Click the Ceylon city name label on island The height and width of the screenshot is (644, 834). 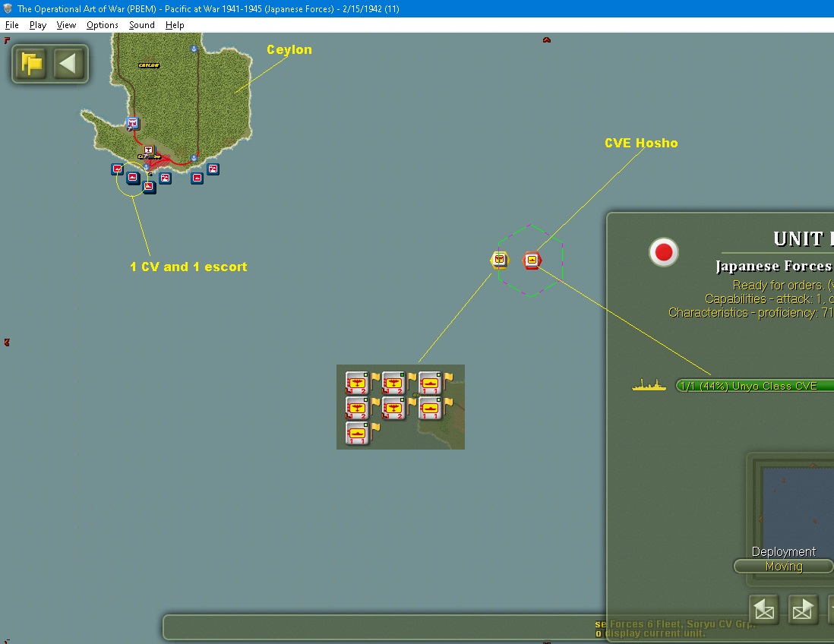coord(148,65)
